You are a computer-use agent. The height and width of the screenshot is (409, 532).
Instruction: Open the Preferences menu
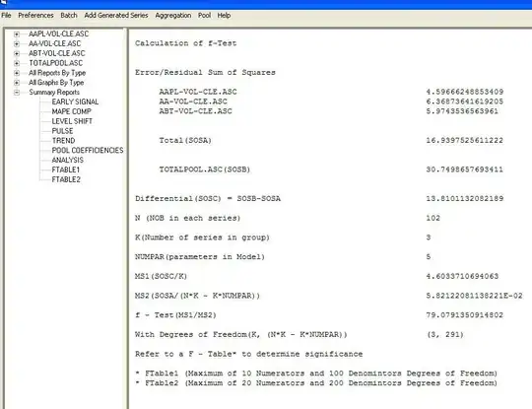point(35,15)
